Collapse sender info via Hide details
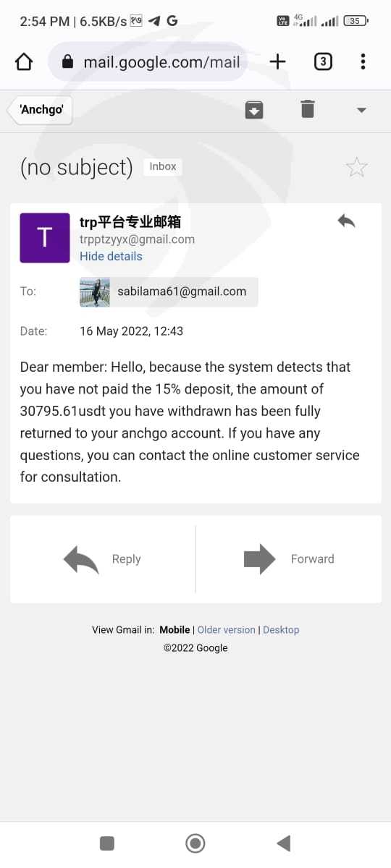 point(111,256)
